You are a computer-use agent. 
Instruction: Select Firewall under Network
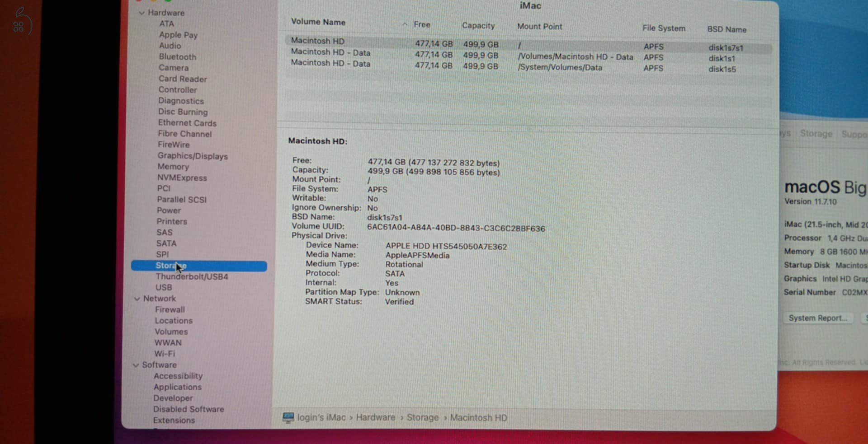coord(170,309)
